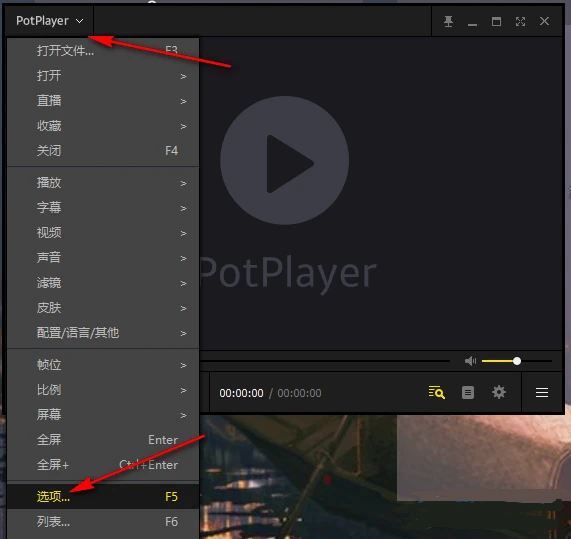
Task: Click the playback seek bar
Action: pos(325,361)
